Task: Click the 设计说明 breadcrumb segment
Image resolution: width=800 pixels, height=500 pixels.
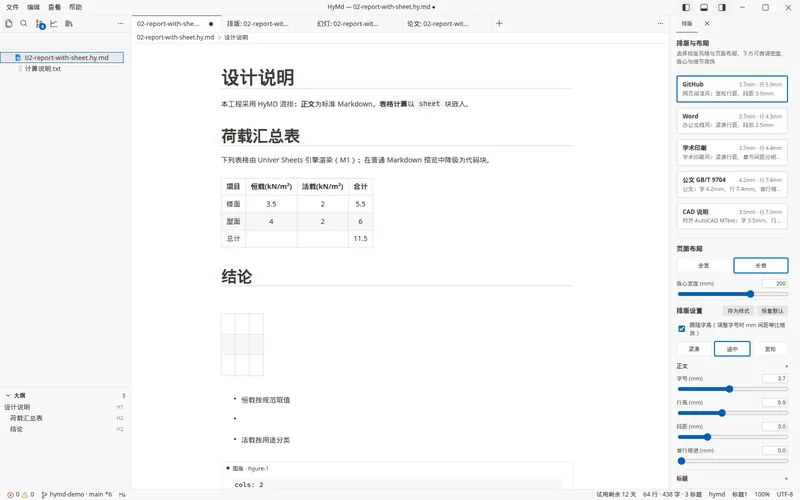Action: pyautogui.click(x=236, y=37)
